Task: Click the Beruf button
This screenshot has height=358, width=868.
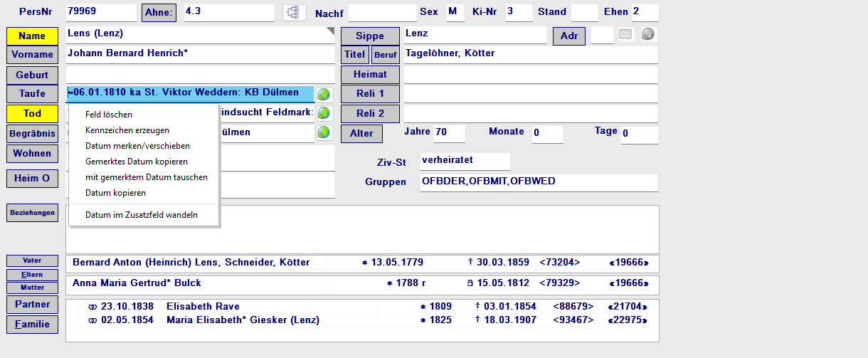Action: [x=385, y=55]
